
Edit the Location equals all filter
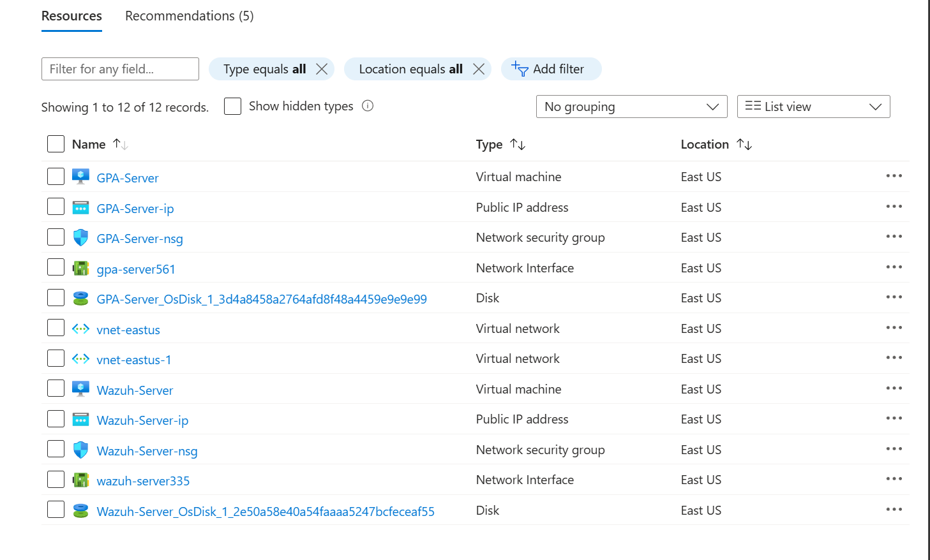point(410,69)
